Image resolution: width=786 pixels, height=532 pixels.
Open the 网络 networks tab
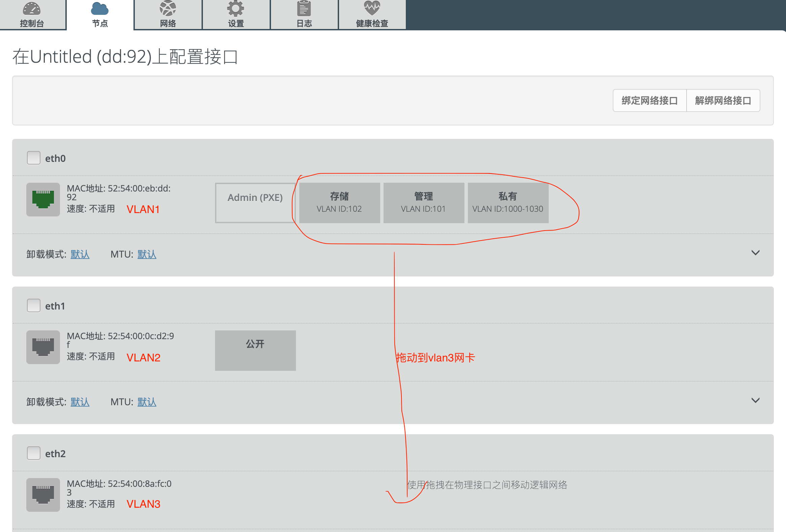click(x=168, y=14)
